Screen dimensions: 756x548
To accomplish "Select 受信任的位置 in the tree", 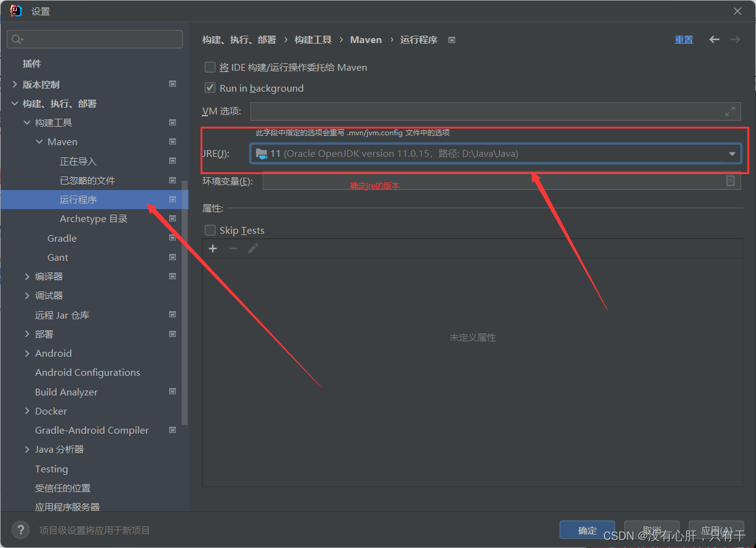I will 63,488.
